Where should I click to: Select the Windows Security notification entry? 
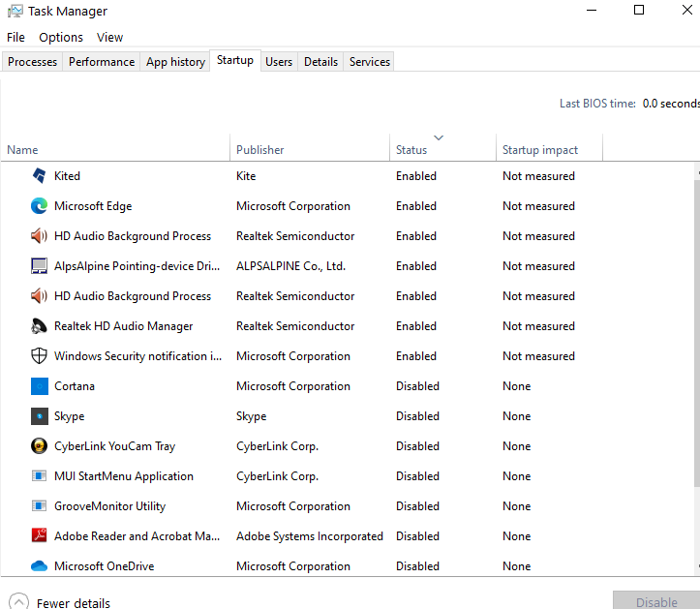pyautogui.click(x=137, y=356)
